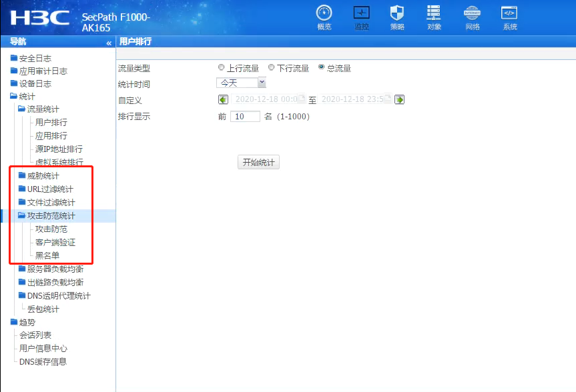Click the H3C logo

[39, 17]
